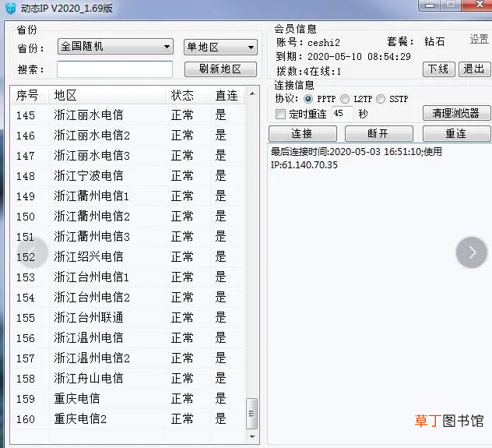Click the 退出 button
Image resolution: width=492 pixels, height=448 pixels.
[474, 69]
